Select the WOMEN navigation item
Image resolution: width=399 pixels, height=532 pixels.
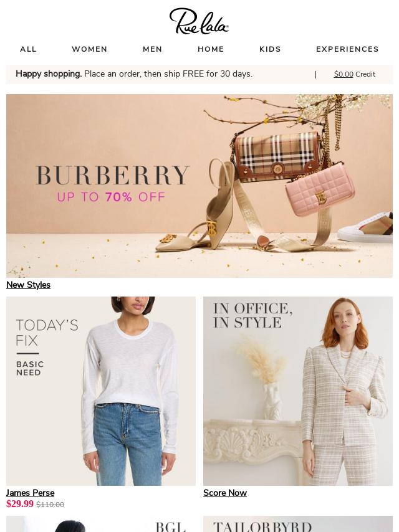(x=90, y=49)
